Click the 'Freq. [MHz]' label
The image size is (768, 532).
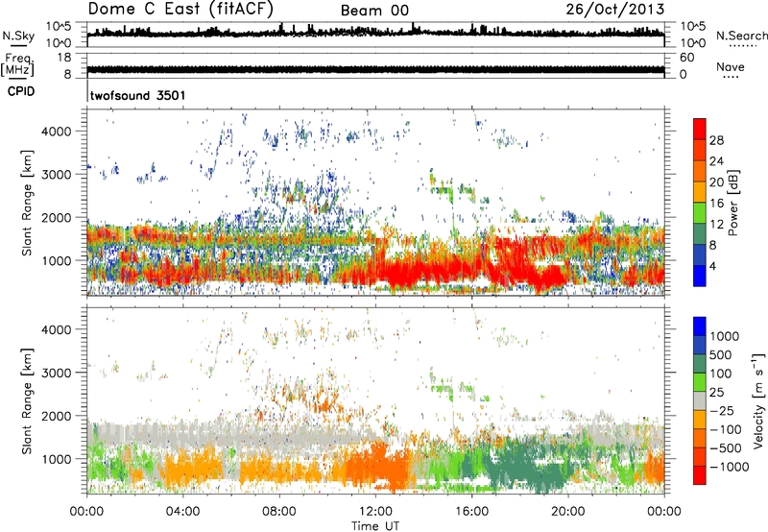point(17,64)
